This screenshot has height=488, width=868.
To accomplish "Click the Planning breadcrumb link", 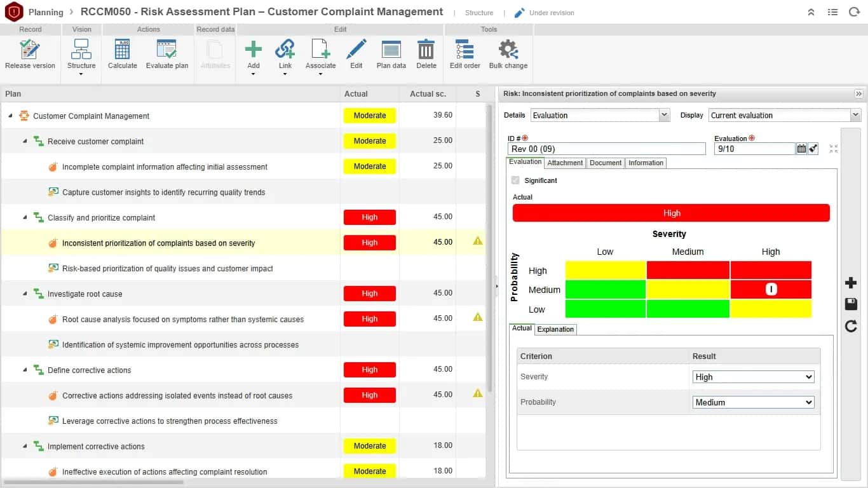I will 46,12.
